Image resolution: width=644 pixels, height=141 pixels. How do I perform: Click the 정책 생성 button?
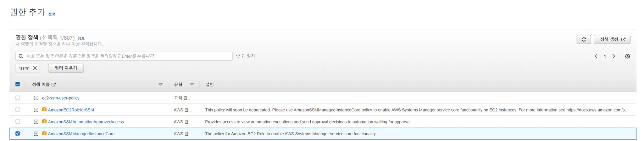(612, 39)
